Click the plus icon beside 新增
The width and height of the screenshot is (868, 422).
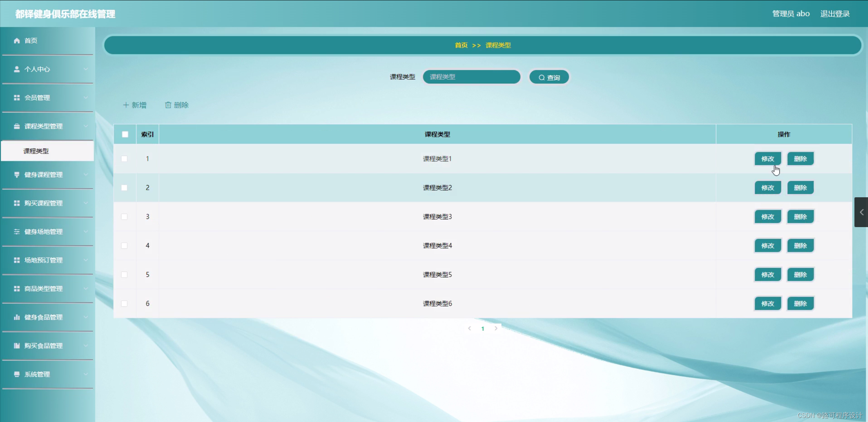[126, 105]
